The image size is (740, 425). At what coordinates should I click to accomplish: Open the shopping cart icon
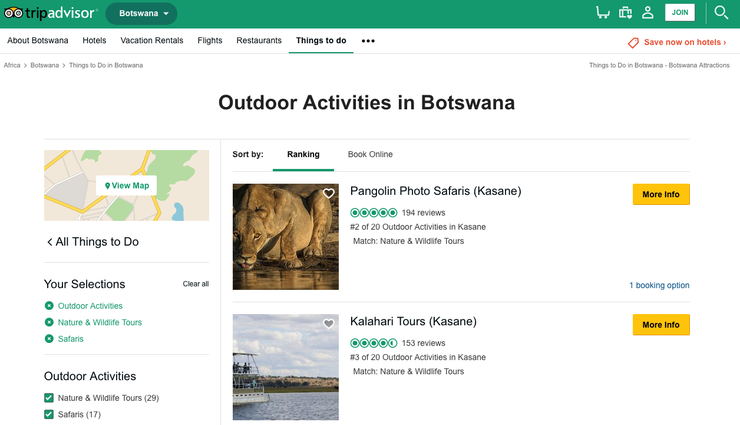(x=603, y=13)
